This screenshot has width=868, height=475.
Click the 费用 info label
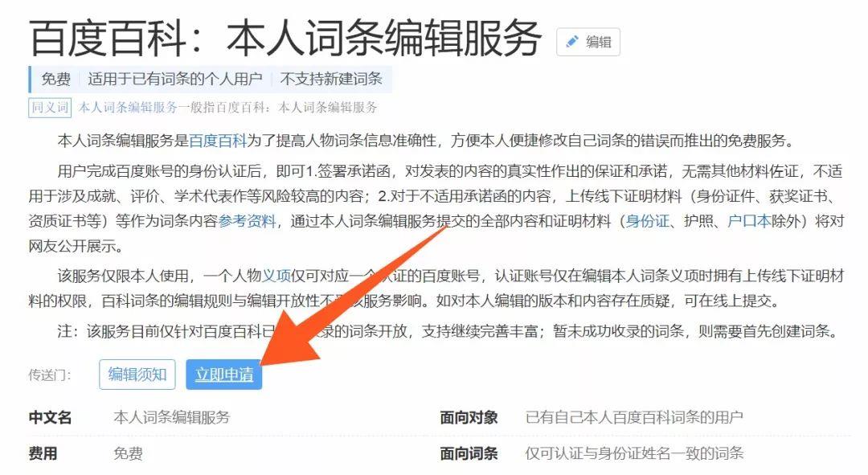click(43, 453)
